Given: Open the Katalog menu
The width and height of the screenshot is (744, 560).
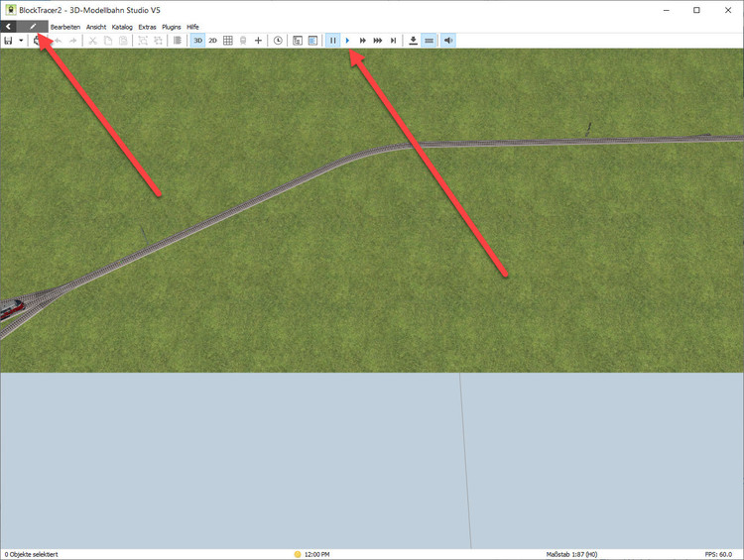Looking at the screenshot, I should coord(122,27).
